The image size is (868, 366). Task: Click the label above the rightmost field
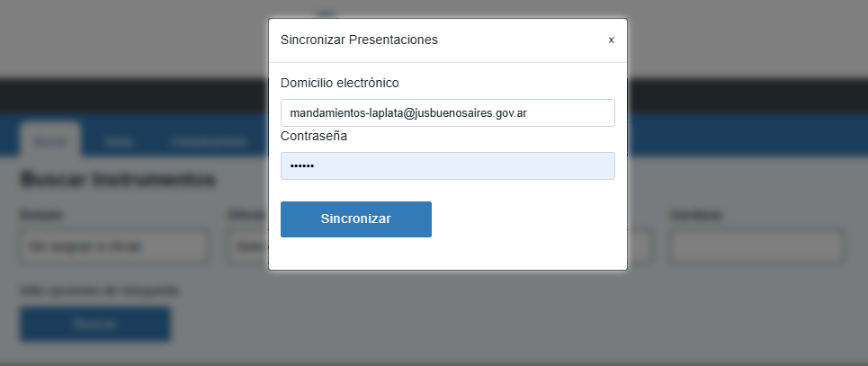point(696,216)
